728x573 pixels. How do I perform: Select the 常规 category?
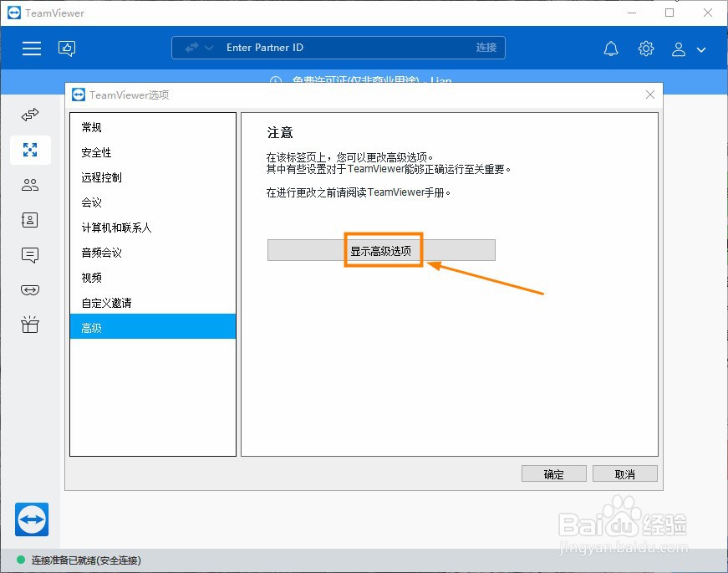pos(153,127)
